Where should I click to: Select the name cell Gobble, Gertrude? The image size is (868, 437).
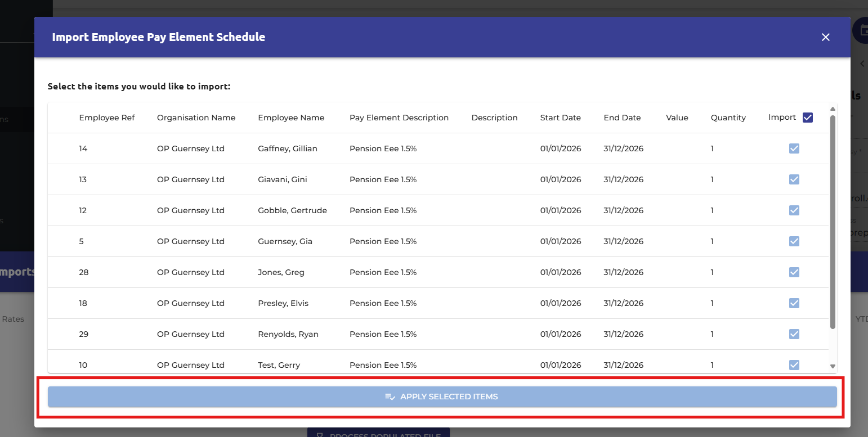(x=292, y=210)
